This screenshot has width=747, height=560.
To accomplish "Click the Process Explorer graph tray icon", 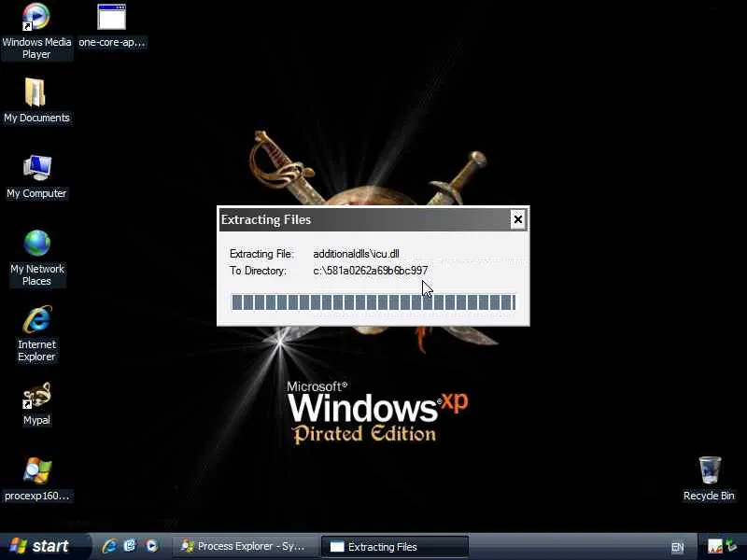I will pyautogui.click(x=714, y=547).
